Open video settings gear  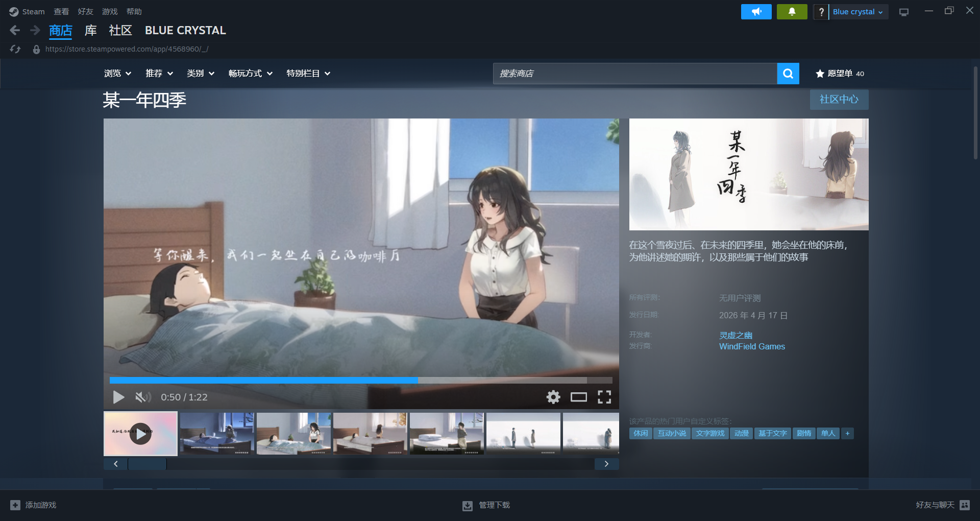coord(553,397)
